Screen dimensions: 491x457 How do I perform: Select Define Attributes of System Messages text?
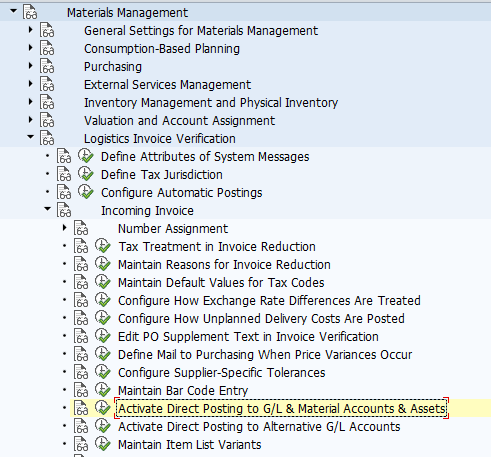pyautogui.click(x=205, y=157)
